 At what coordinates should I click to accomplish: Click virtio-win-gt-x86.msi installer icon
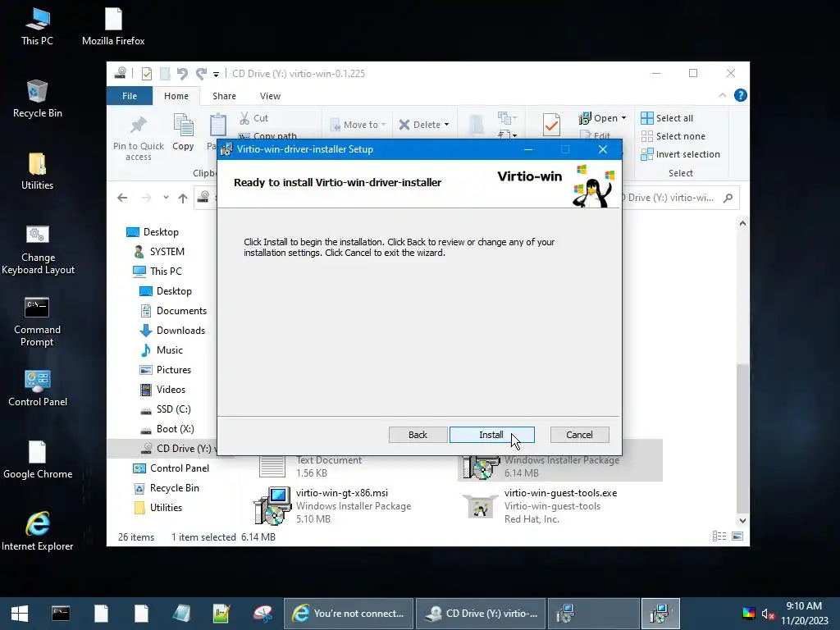pyautogui.click(x=272, y=505)
